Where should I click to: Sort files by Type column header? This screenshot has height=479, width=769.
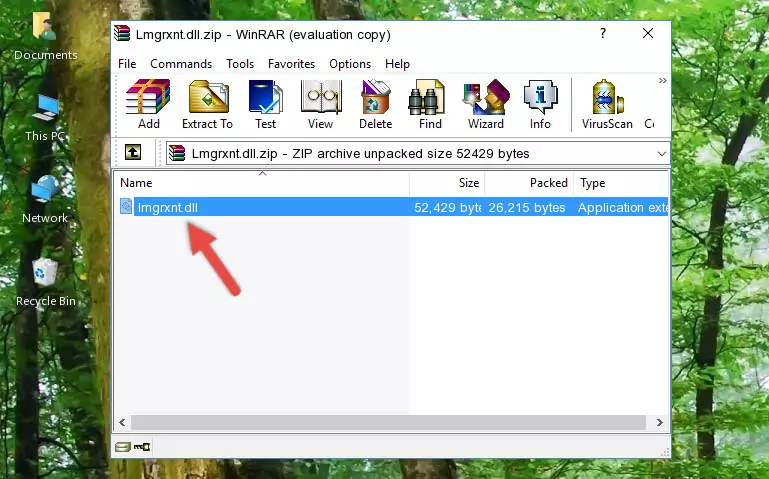coord(621,183)
